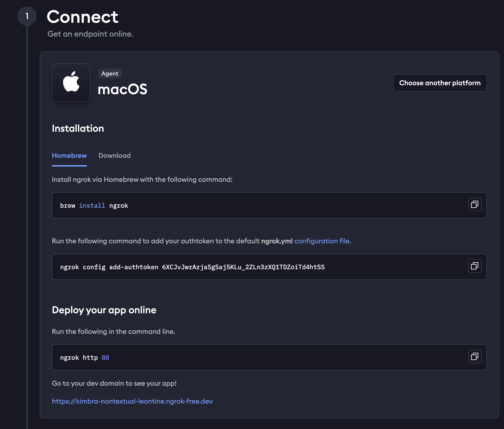Switch to the Download tab
This screenshot has height=429, width=504.
click(x=115, y=156)
